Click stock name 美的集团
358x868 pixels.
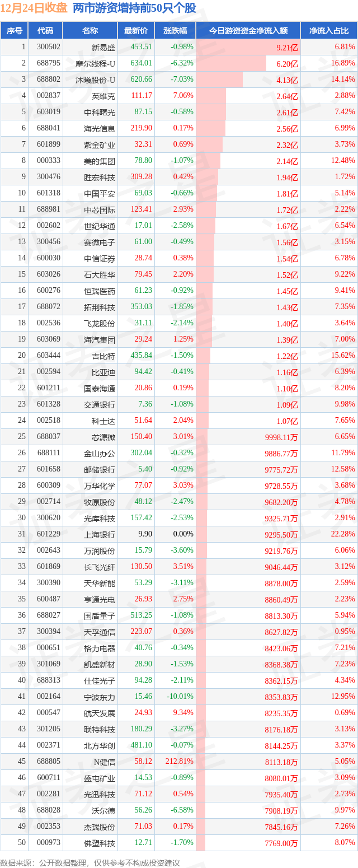[x=100, y=161]
